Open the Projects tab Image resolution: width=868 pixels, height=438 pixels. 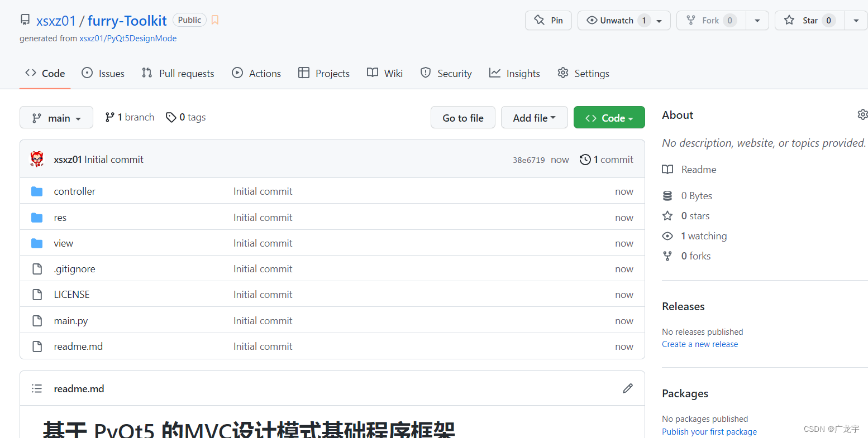(324, 73)
